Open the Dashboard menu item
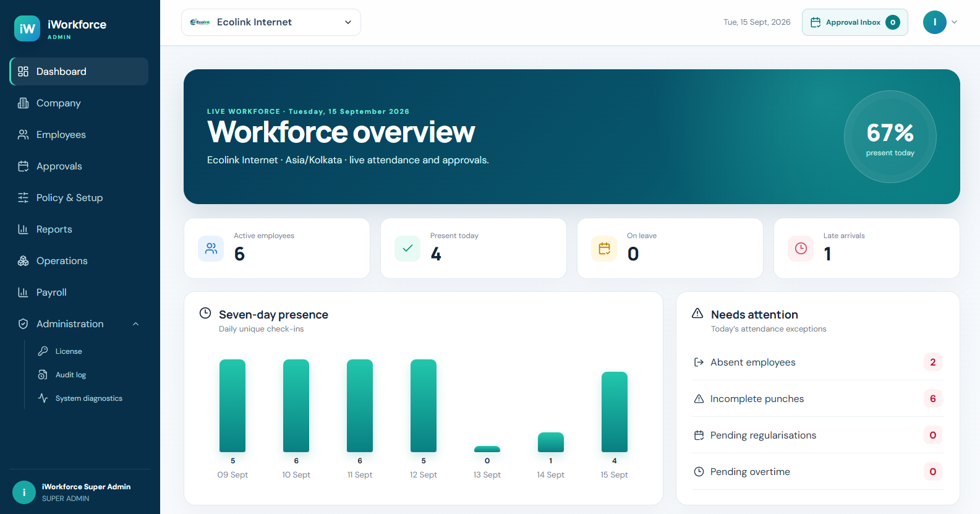This screenshot has width=980, height=514. (79, 71)
